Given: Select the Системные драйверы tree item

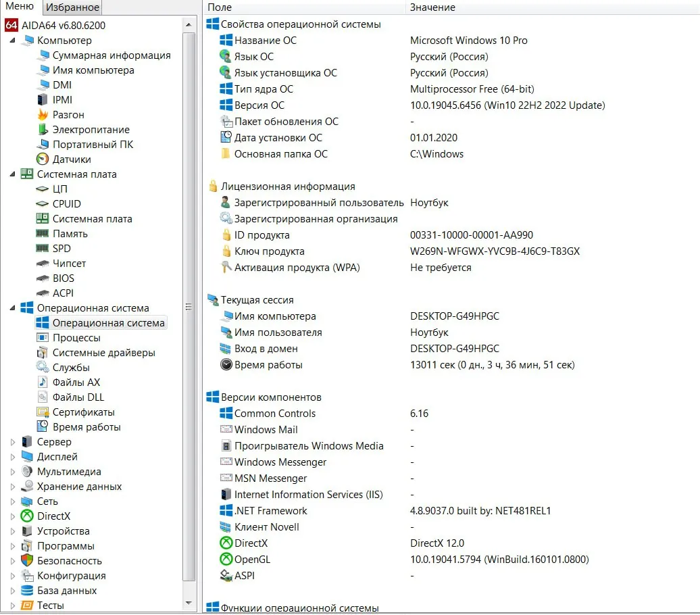Looking at the screenshot, I should tap(103, 352).
